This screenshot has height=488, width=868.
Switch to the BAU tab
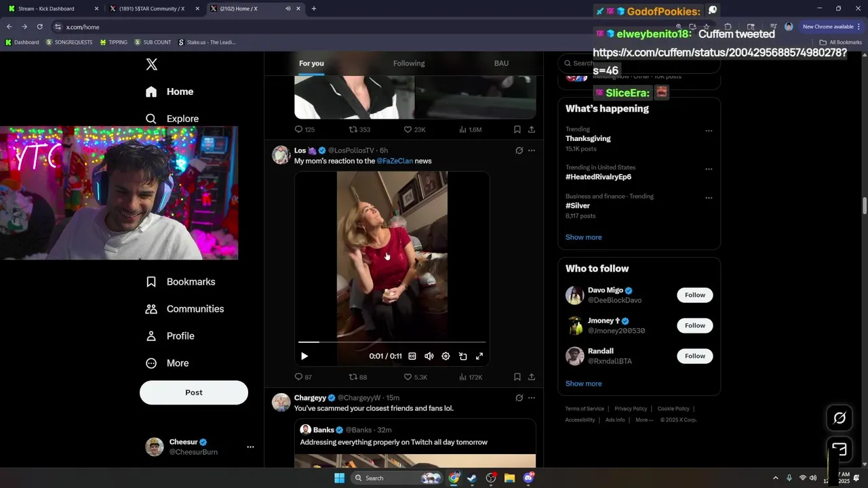[501, 63]
